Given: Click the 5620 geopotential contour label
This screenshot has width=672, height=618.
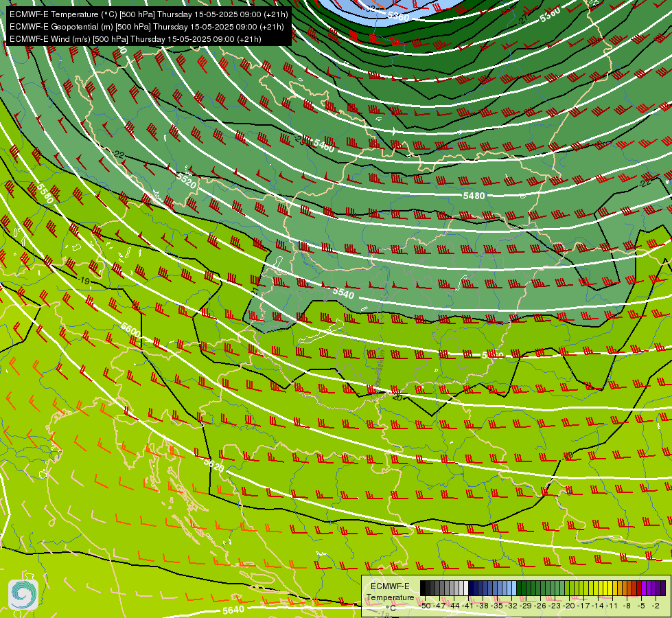Looking at the screenshot, I should click(213, 465).
